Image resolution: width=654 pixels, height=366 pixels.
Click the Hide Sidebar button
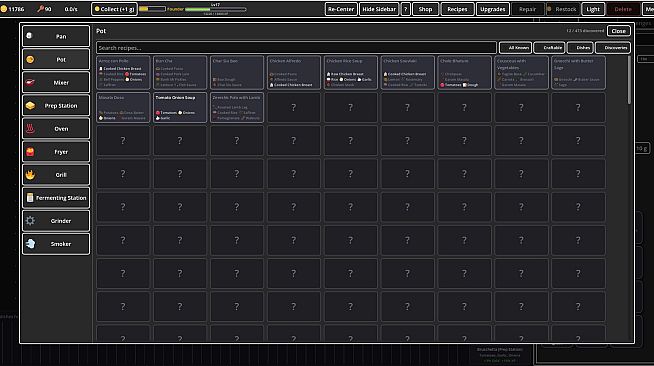pos(379,9)
